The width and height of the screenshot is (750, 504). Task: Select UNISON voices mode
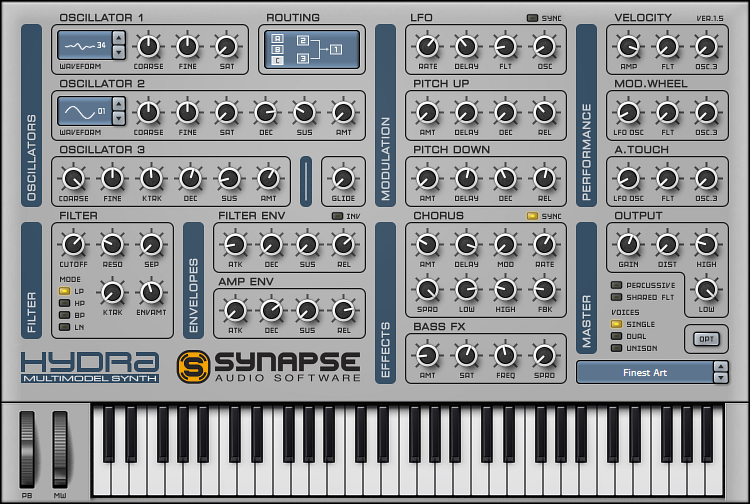pos(617,347)
